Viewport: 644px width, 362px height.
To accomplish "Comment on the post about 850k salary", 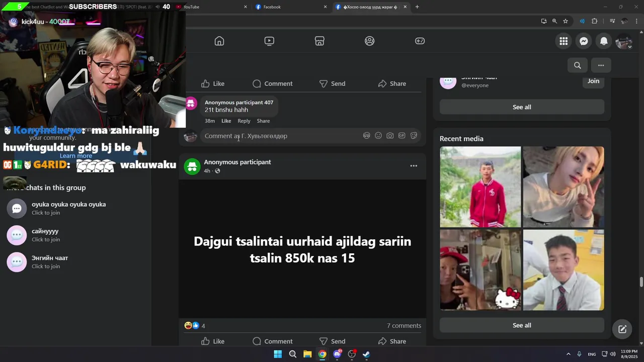I will 272,341.
